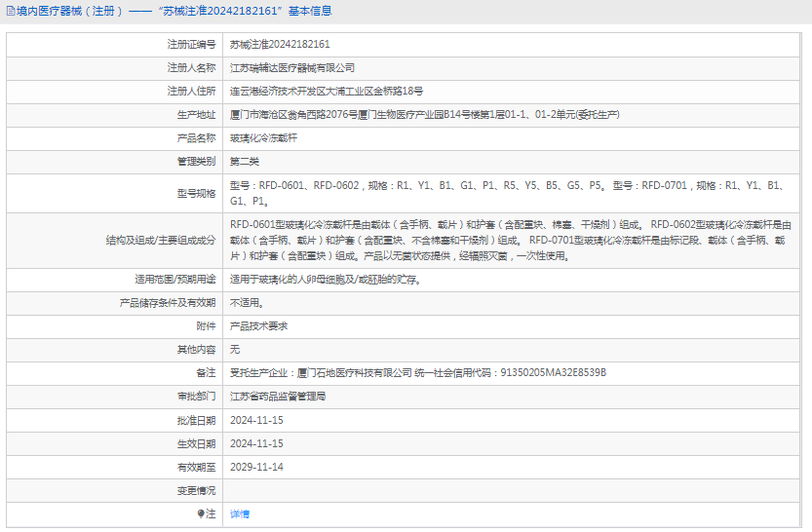Click management class value 第二类
Viewport: 812px width, 532px height.
(x=245, y=162)
